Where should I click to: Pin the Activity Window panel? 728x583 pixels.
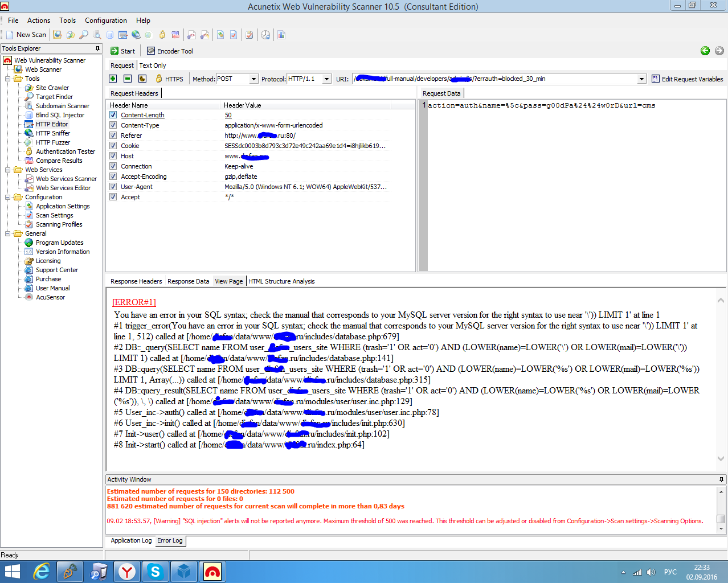(x=721, y=479)
